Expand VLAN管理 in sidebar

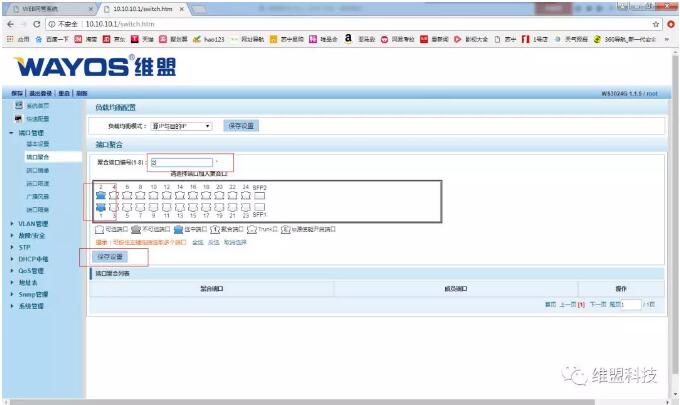pos(35,223)
